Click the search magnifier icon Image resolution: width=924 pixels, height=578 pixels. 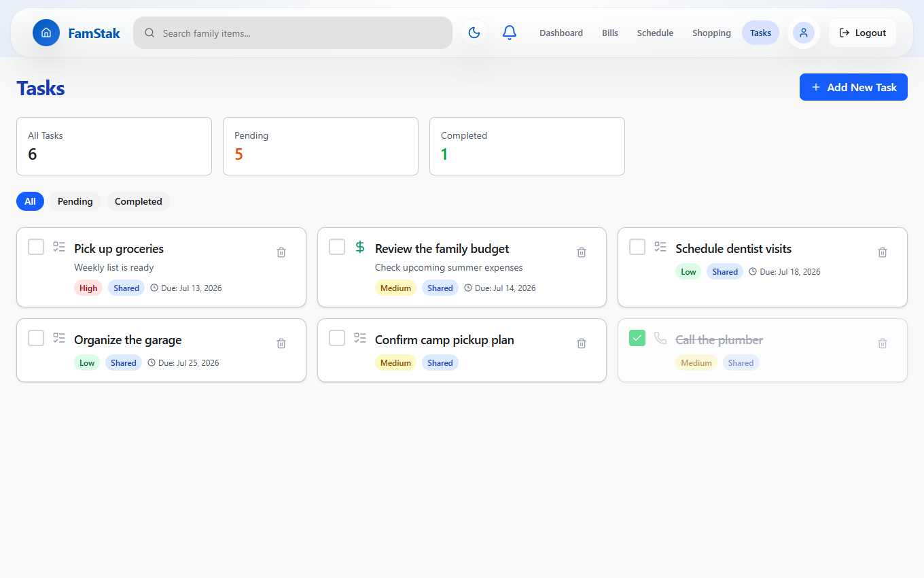(x=149, y=33)
